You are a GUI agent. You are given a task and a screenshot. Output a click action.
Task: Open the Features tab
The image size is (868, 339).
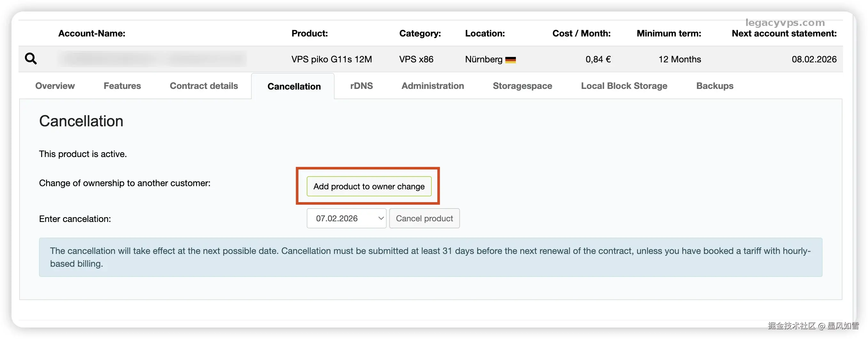[122, 86]
